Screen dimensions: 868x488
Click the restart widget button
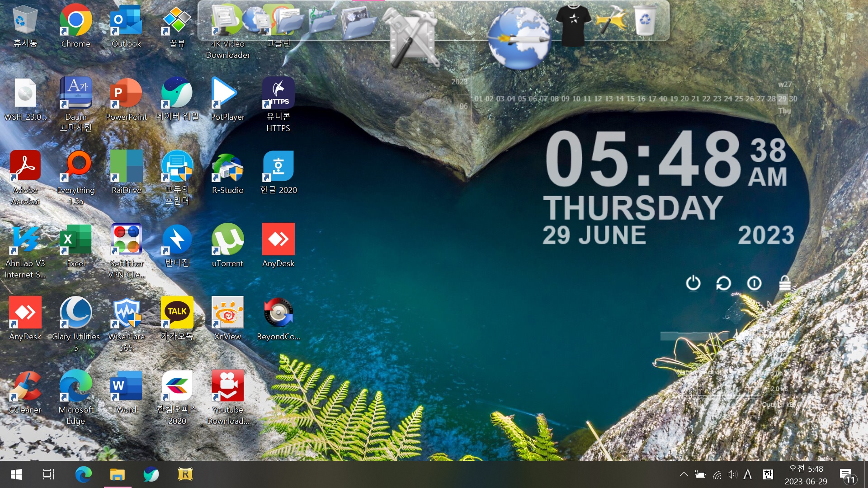[723, 283]
